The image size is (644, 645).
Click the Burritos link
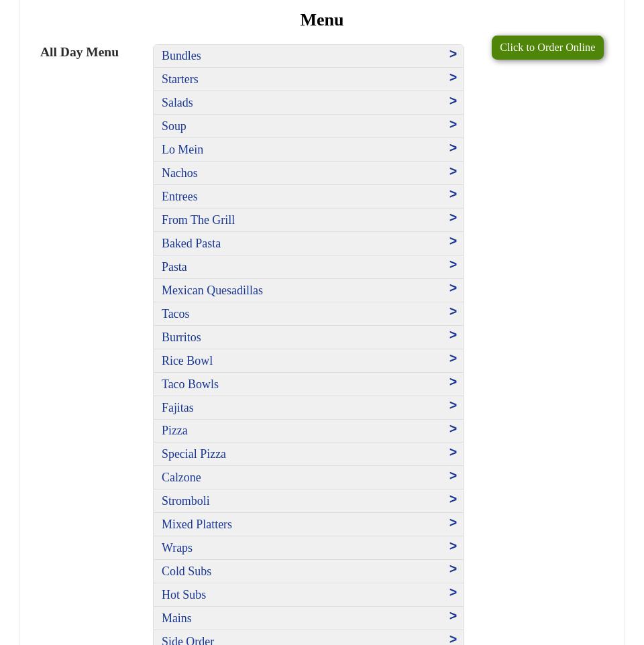181,337
